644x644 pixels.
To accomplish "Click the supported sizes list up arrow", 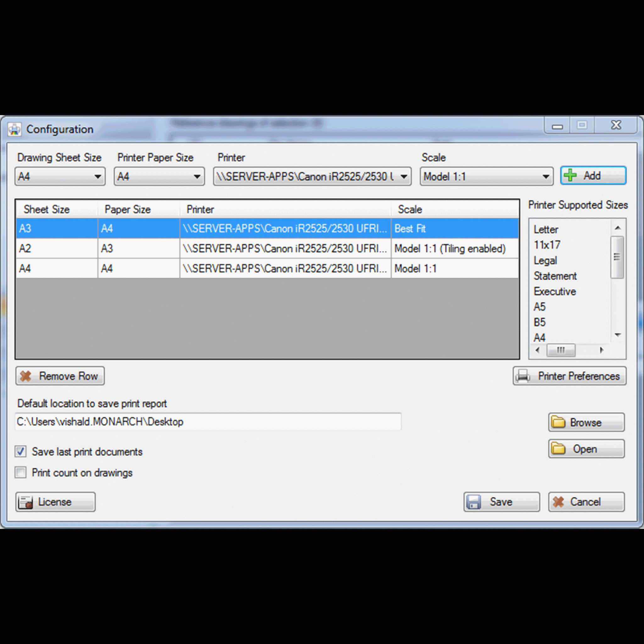I will click(618, 228).
